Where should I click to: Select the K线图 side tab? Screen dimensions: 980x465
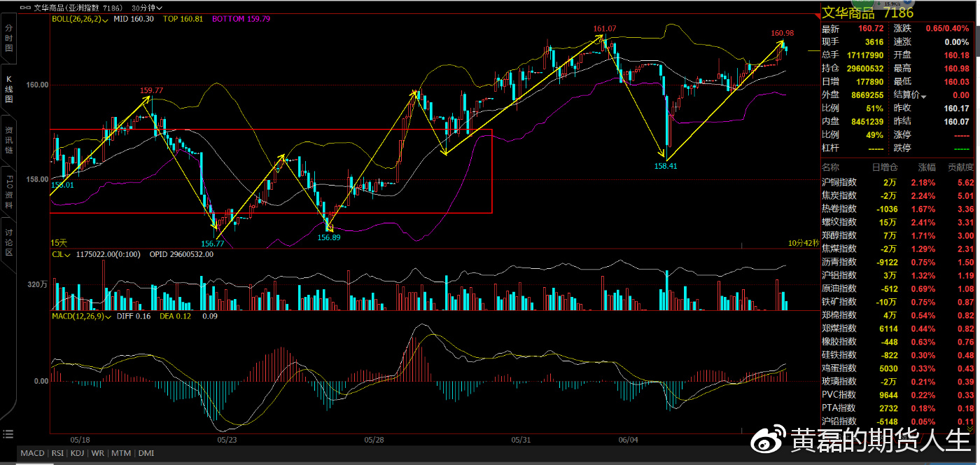coord(9,90)
